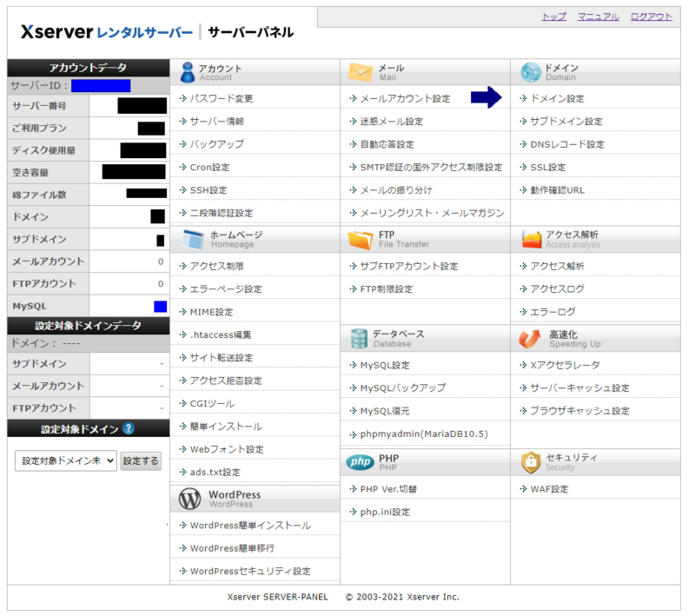Click the Xserver レンタルサーバー logo

pos(107,32)
